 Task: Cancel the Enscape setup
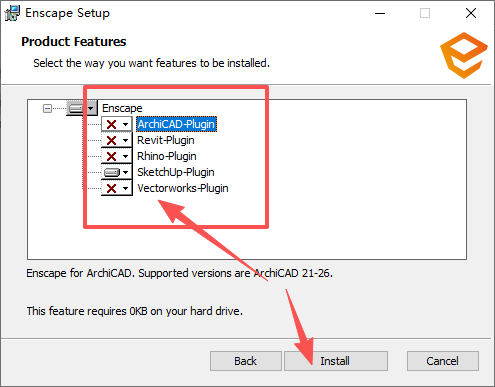click(x=443, y=361)
